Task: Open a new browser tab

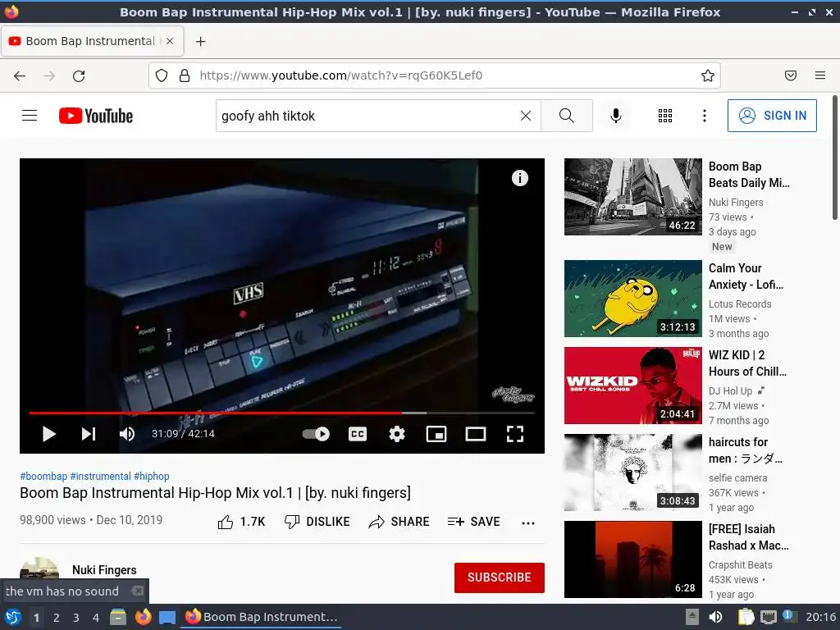Action: pyautogui.click(x=200, y=41)
